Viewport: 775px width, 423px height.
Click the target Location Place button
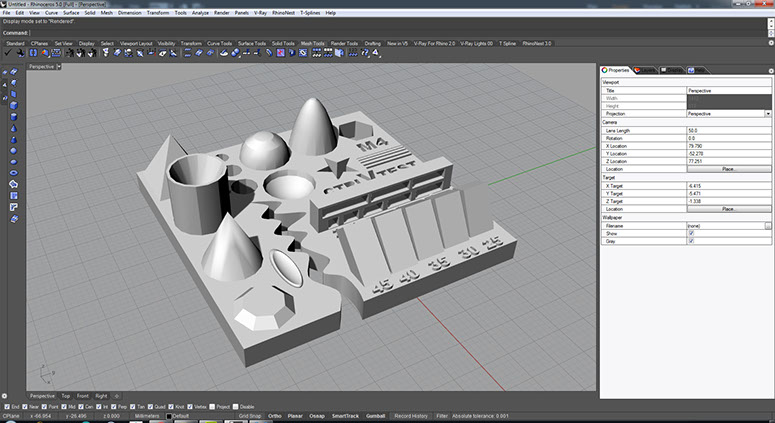[x=729, y=209]
